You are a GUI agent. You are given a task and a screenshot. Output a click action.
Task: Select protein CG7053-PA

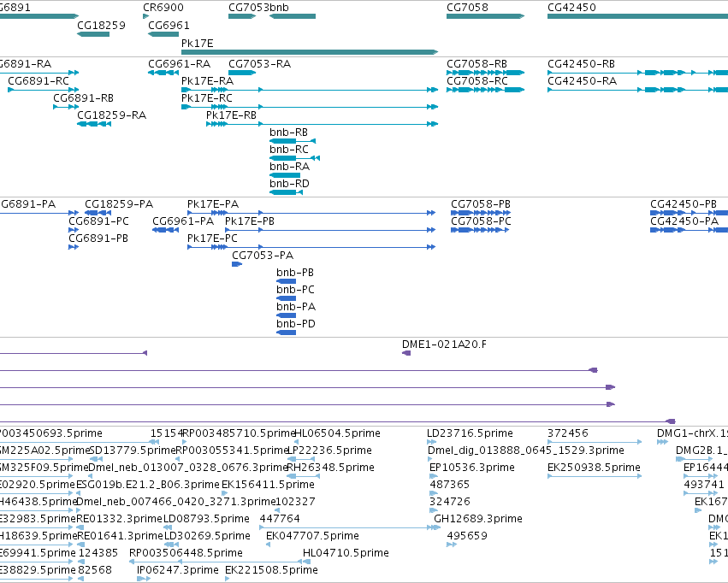pyautogui.click(x=237, y=264)
